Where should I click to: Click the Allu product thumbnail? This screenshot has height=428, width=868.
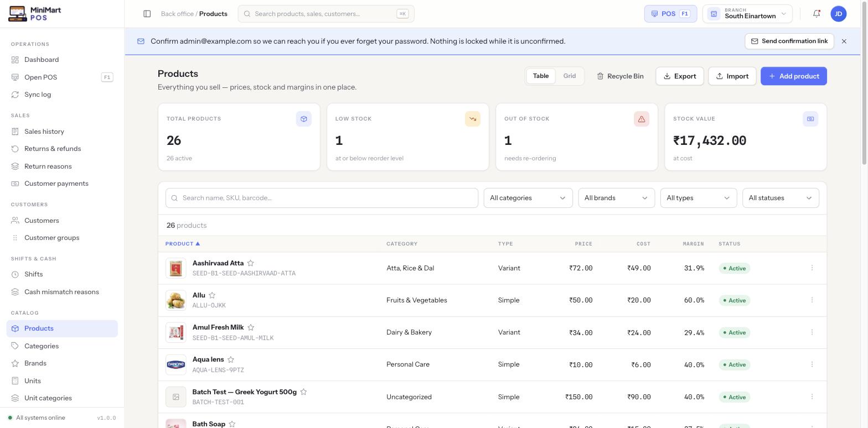pos(176,300)
